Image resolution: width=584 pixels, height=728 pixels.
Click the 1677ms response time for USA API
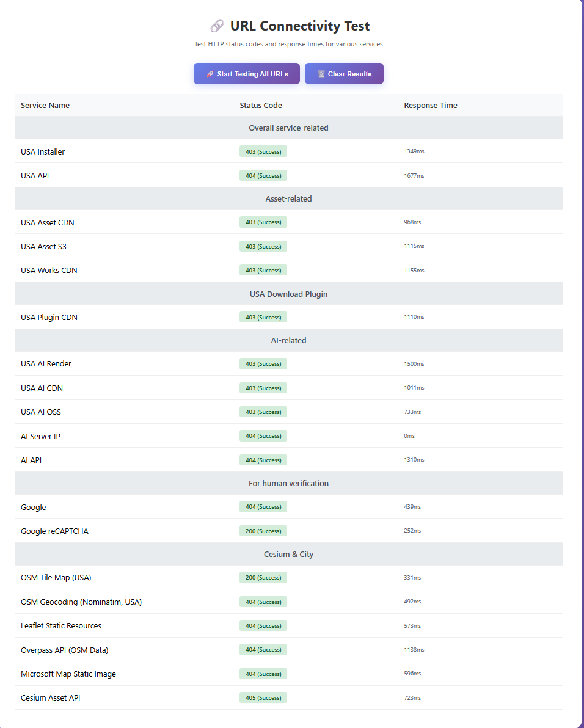[414, 175]
